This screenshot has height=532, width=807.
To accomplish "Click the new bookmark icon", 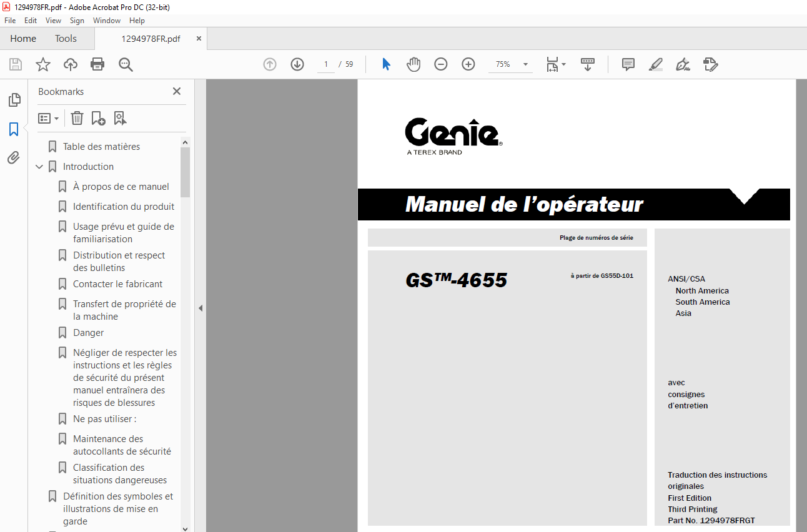I will click(98, 118).
